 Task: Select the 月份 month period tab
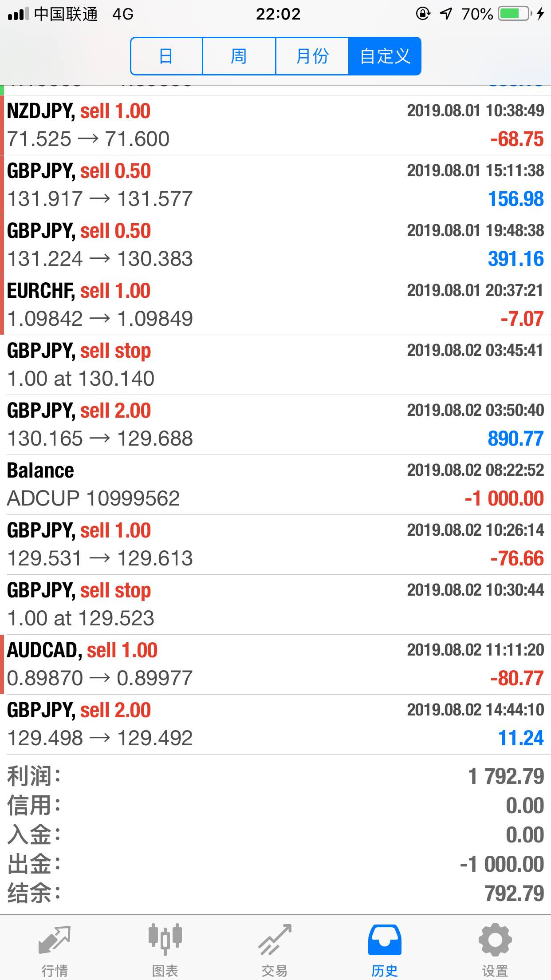click(312, 56)
